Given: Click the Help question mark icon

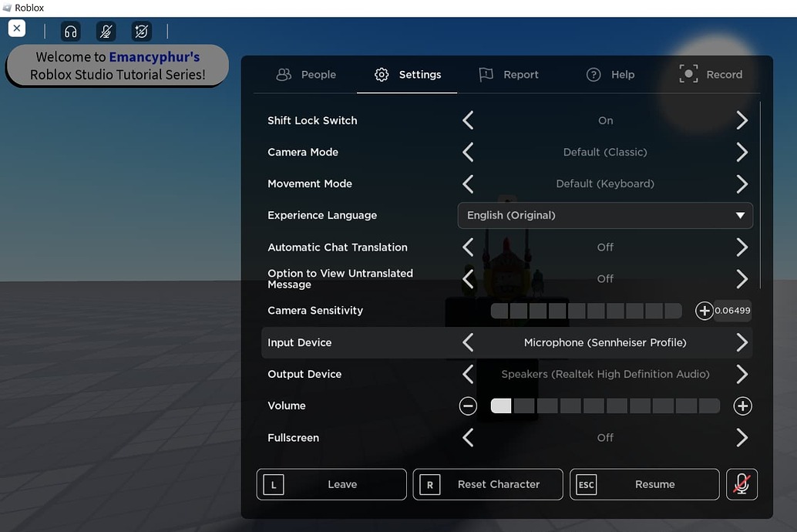Looking at the screenshot, I should click(x=594, y=74).
